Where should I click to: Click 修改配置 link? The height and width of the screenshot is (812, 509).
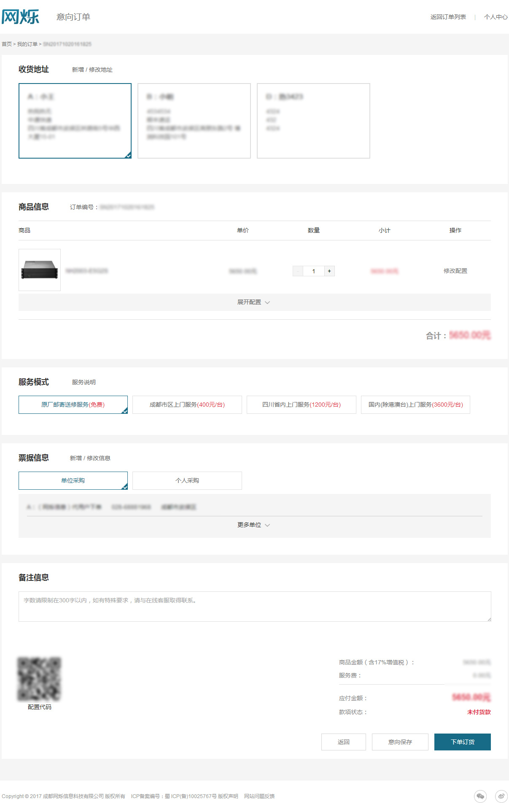[x=455, y=271]
